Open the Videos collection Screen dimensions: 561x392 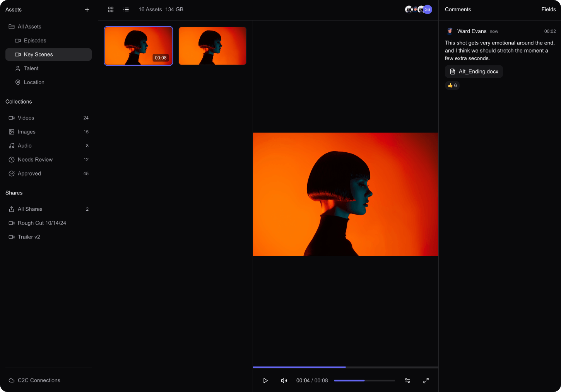click(48, 118)
